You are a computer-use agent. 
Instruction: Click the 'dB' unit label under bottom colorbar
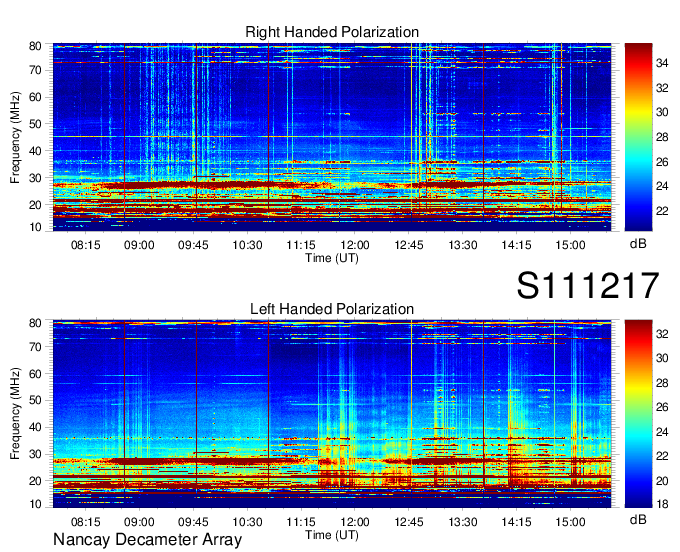pyautogui.click(x=638, y=519)
